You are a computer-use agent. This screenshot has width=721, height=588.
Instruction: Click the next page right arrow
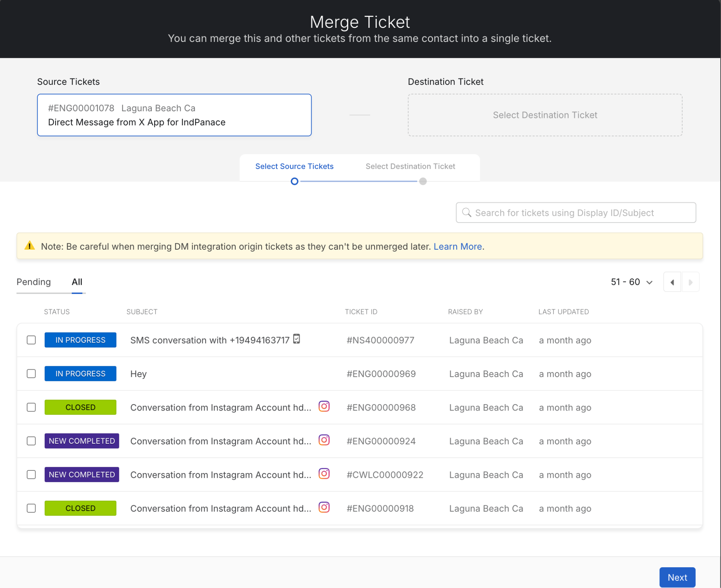[x=690, y=282]
